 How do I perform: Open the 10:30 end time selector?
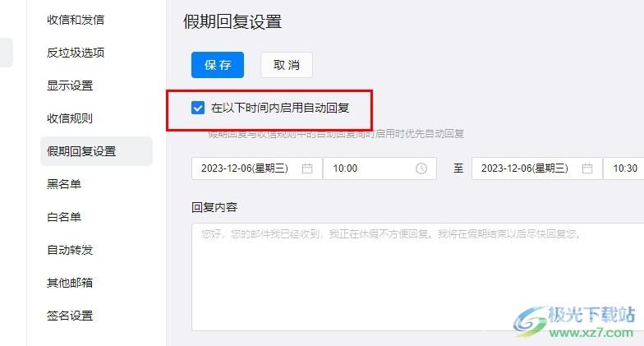click(x=624, y=168)
